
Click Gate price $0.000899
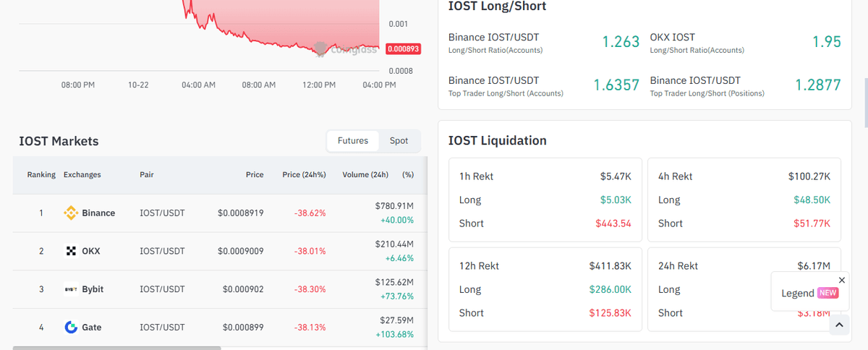[243, 328]
